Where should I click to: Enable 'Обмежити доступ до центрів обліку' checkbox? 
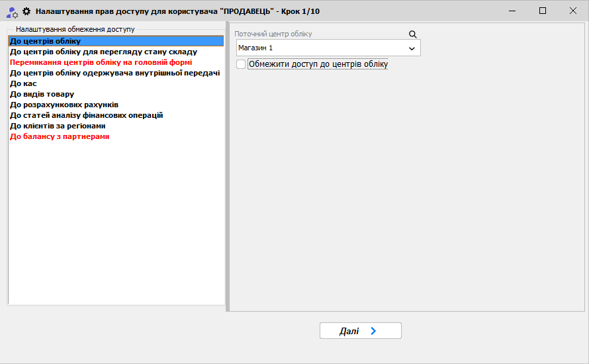(241, 64)
